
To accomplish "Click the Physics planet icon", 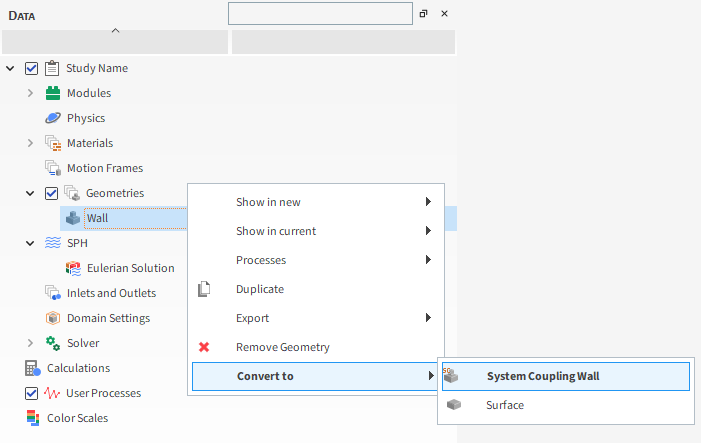I will pos(53,118).
